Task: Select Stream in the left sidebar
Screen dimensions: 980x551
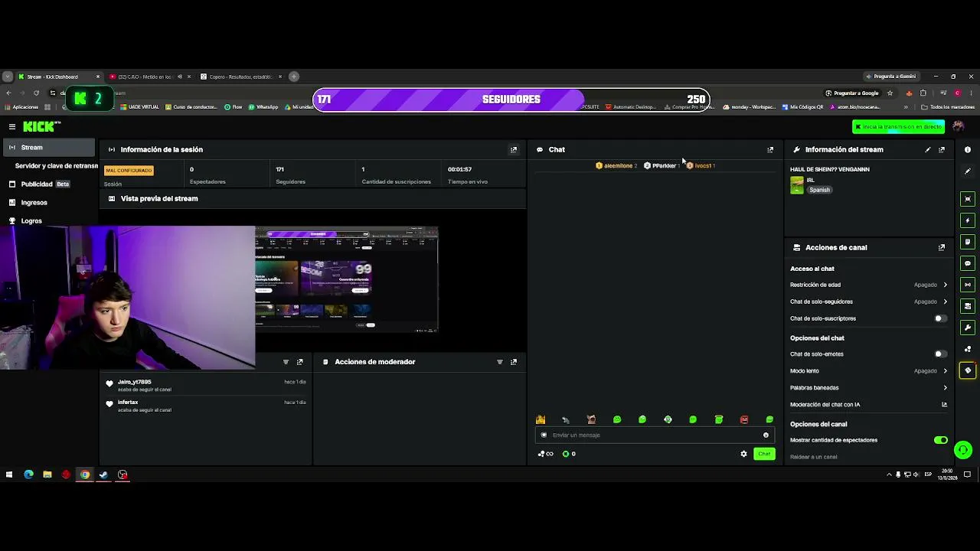Action: [48, 148]
